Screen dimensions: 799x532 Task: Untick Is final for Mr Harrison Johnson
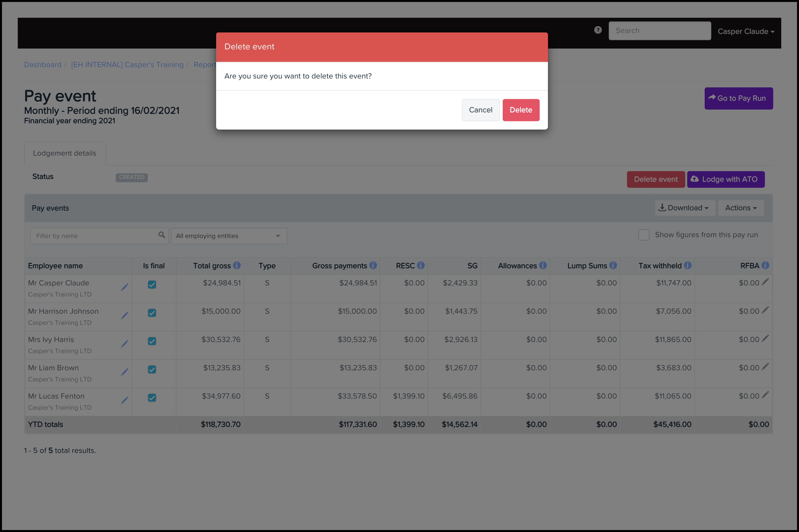point(152,313)
